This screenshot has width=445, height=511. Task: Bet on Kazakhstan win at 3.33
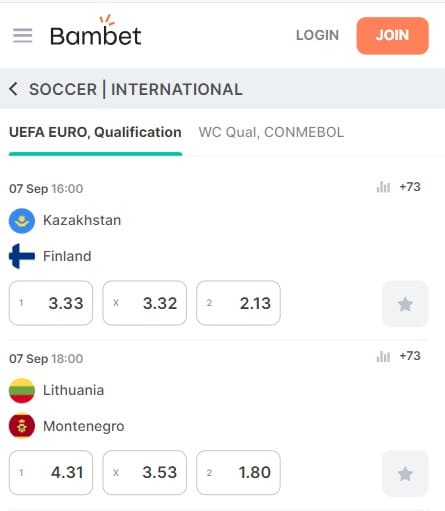click(51, 303)
